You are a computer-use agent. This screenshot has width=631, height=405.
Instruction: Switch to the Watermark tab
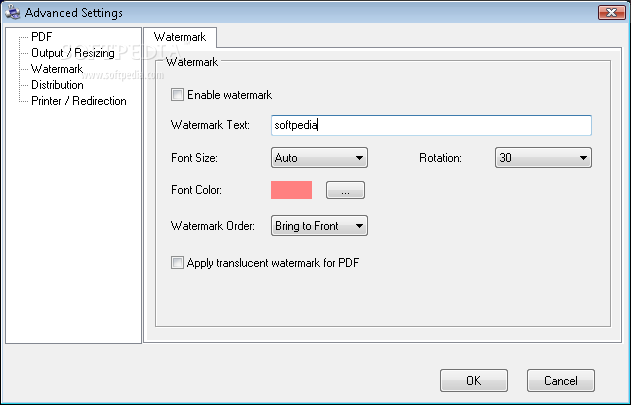click(x=180, y=37)
